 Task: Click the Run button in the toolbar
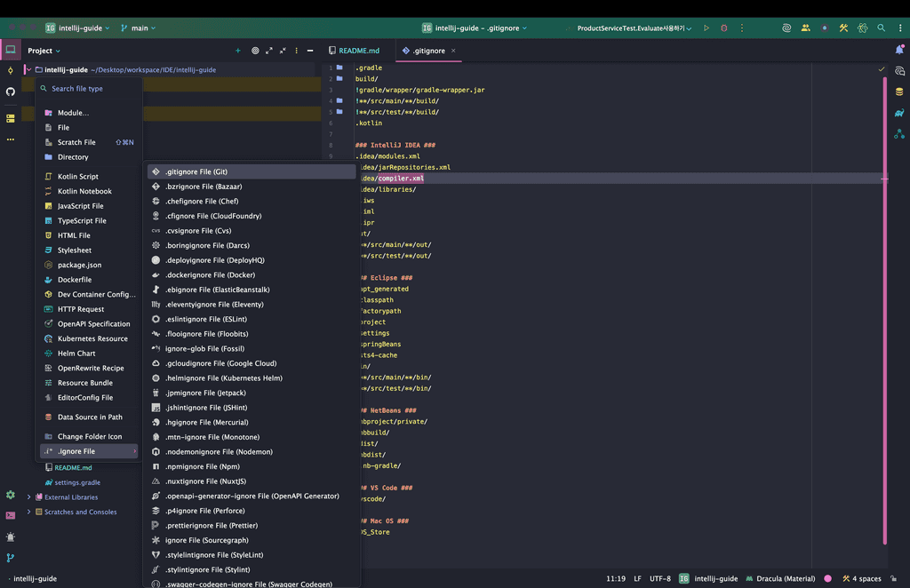[706, 28]
